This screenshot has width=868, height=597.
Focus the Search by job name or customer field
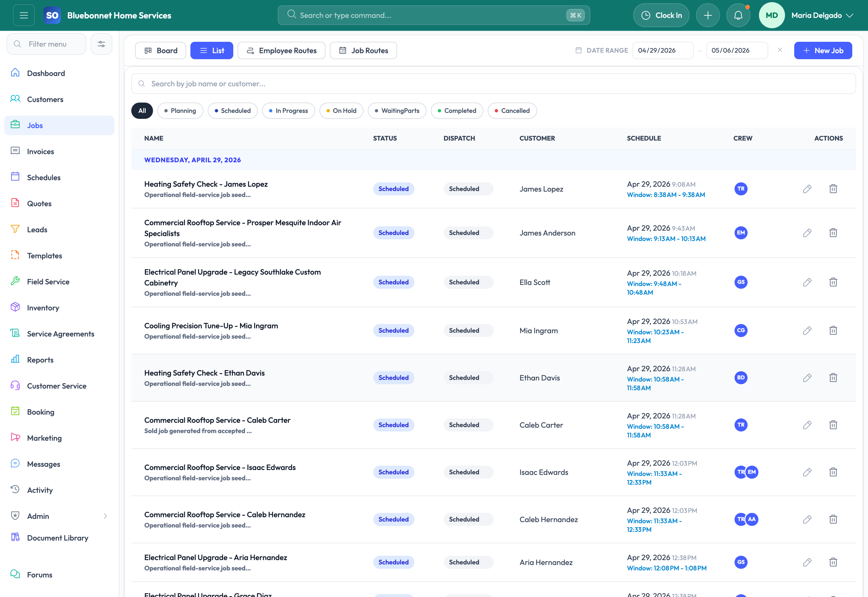pos(493,84)
